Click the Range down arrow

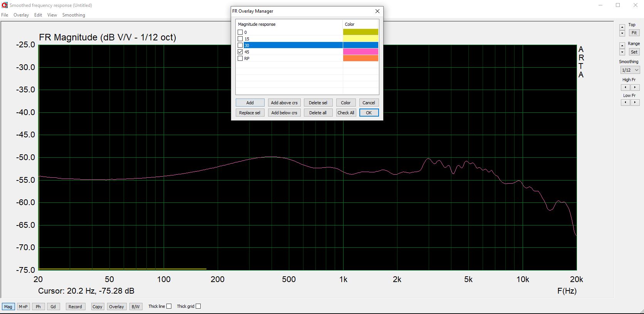pos(622,52)
